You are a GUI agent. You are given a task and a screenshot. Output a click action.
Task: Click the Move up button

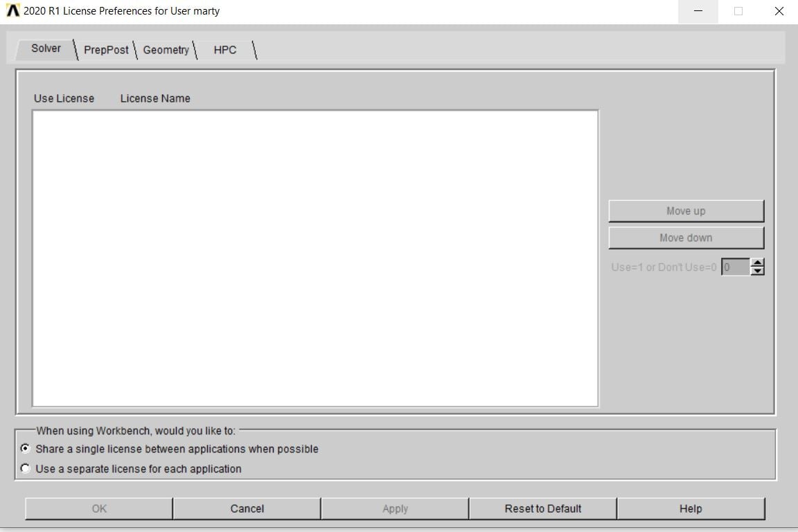(686, 211)
